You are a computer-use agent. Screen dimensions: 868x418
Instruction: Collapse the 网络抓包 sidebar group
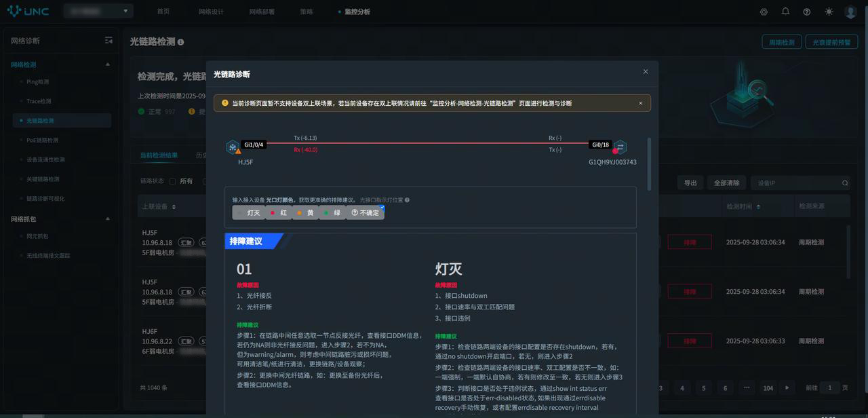[x=108, y=219]
